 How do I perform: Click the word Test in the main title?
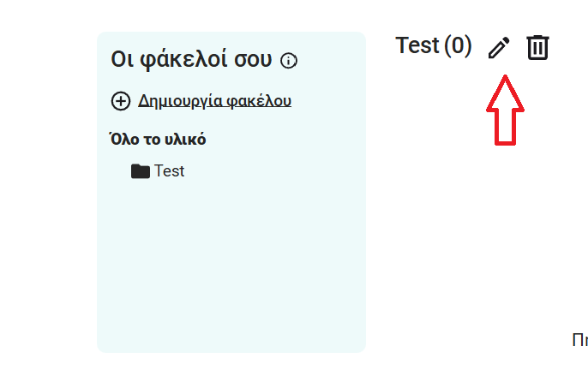click(x=417, y=45)
